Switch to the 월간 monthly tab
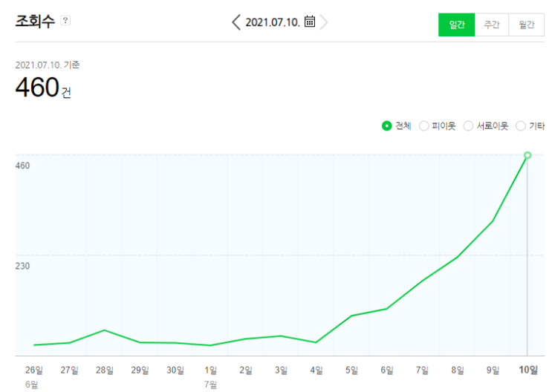The width and height of the screenshot is (552, 392). [x=526, y=24]
